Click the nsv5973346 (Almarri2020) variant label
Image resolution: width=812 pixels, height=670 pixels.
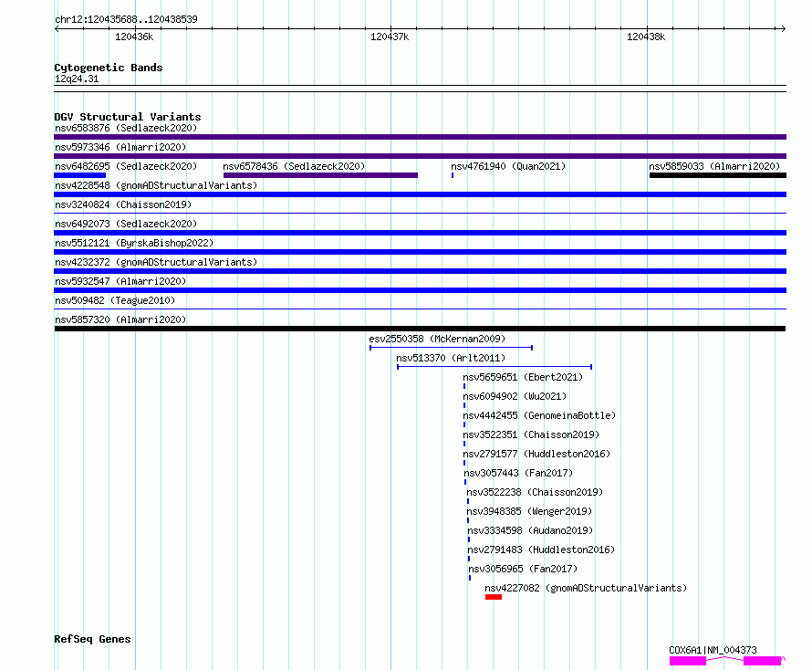(120, 147)
